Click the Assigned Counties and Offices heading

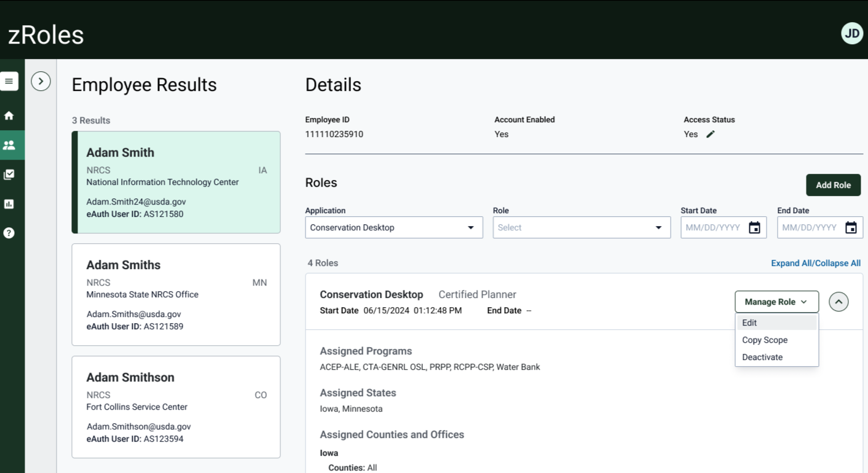tap(392, 434)
